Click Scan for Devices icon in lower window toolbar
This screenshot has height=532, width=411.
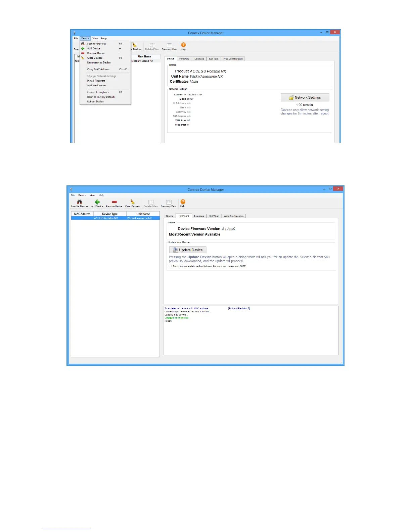click(x=80, y=202)
